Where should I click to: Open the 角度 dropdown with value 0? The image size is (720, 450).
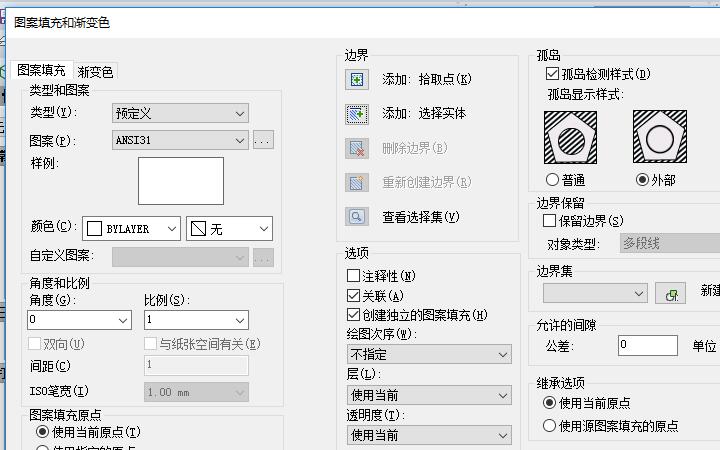79,320
